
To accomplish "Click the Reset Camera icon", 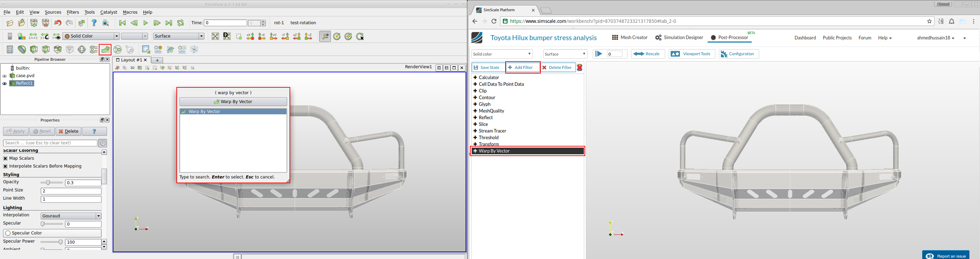I will (x=215, y=37).
